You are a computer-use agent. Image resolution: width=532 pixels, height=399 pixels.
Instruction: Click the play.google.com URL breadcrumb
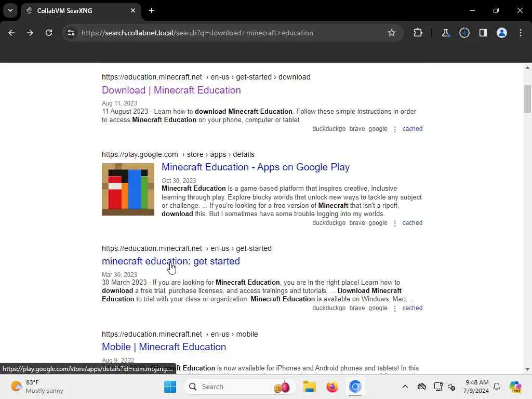tap(178, 154)
